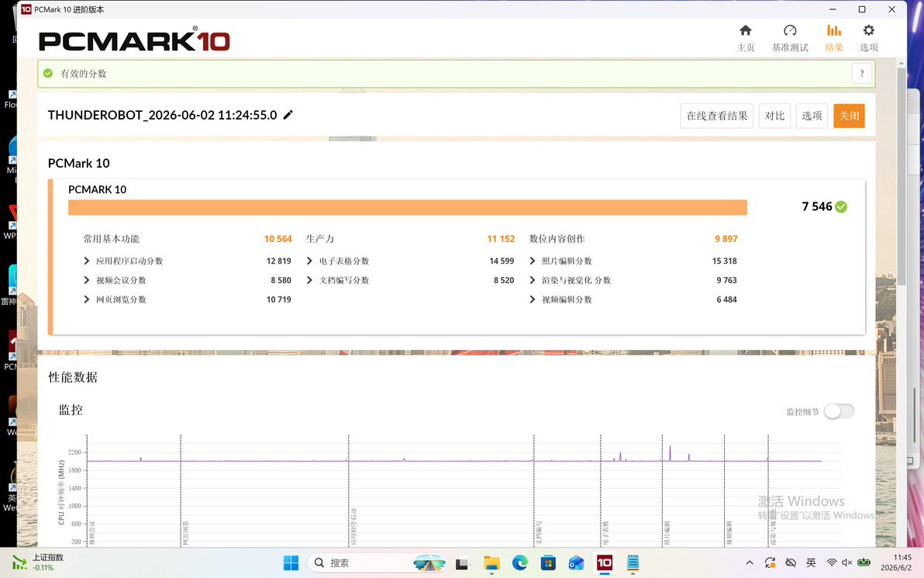Click the green valid score checkmark icon
The image size is (924, 578).
coord(48,74)
